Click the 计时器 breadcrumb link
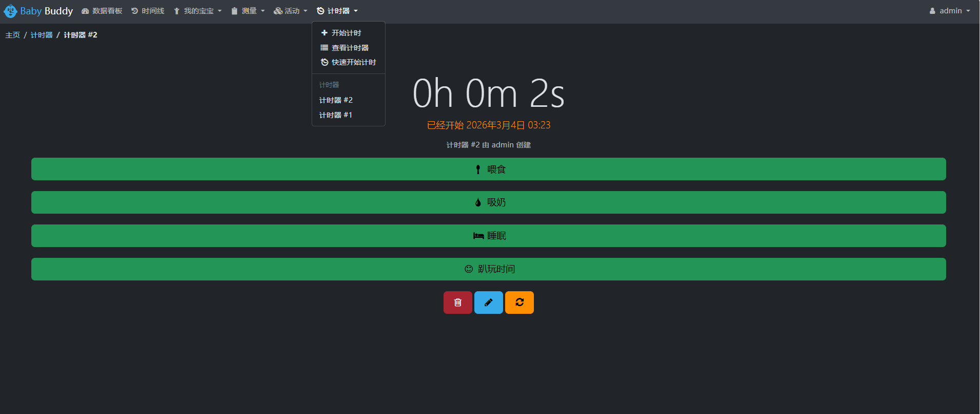980x414 pixels. click(42, 35)
